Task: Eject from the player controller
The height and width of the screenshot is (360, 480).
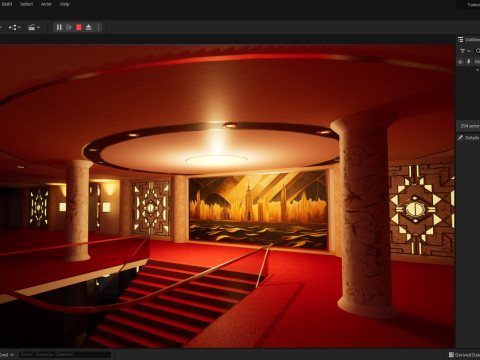Action: (x=89, y=27)
